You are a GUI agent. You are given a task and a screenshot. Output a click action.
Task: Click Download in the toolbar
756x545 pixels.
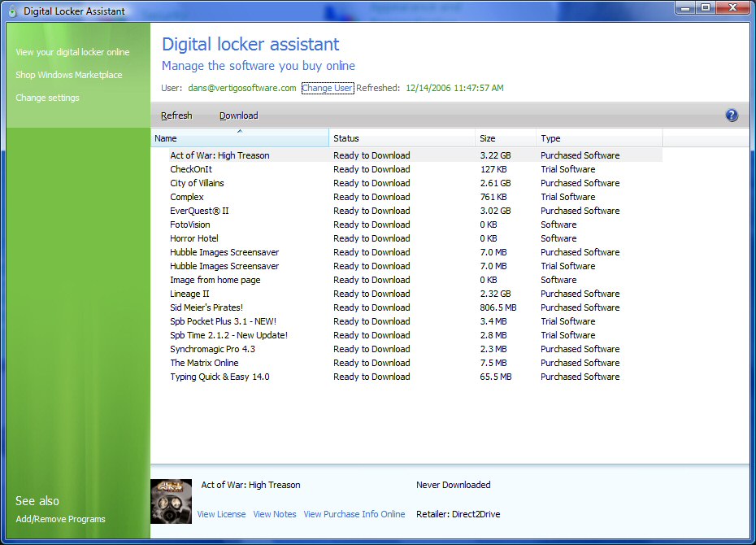click(x=239, y=116)
